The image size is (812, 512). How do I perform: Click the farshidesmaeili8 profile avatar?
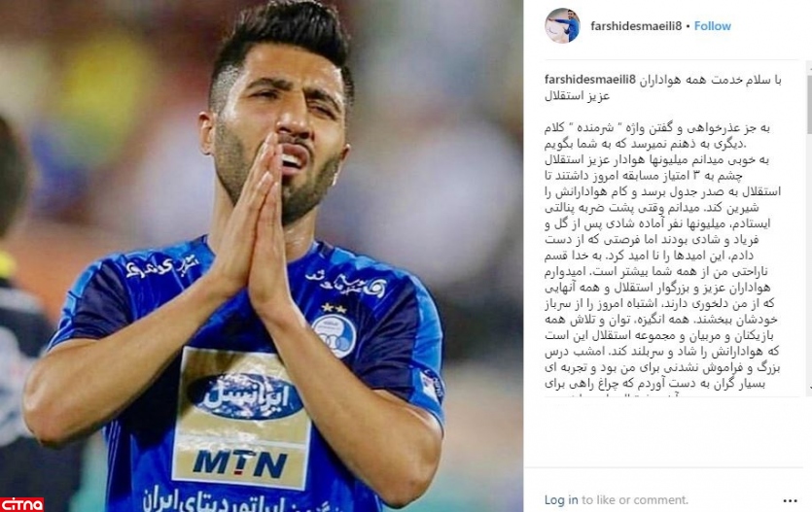click(562, 25)
